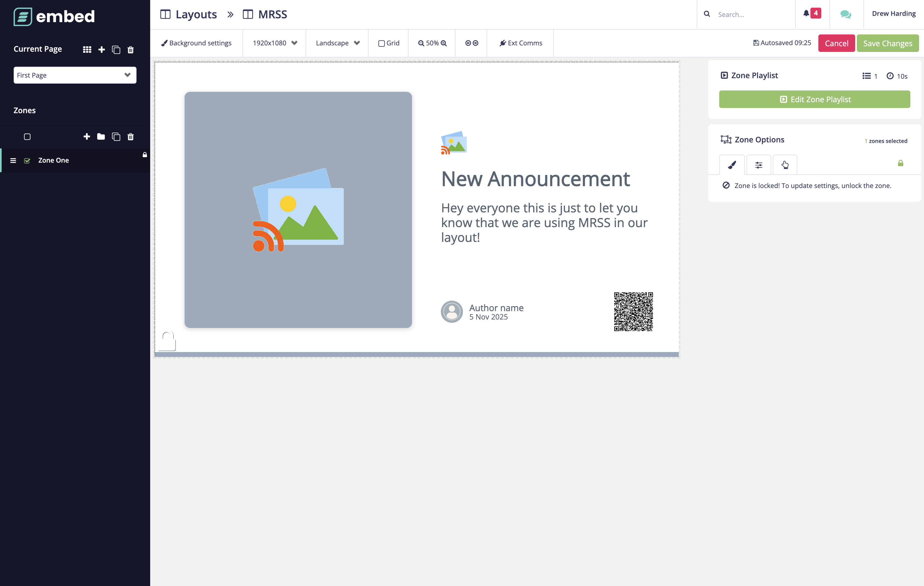
Task: Click Edit Zone Playlist button
Action: click(814, 99)
